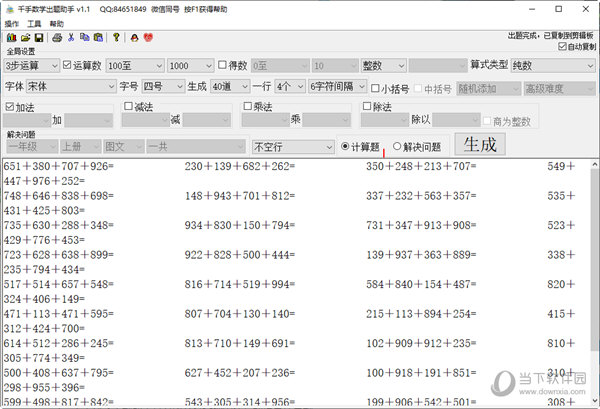Select the 解决问题 radio button
Viewport: 600px width, 409px height.
click(397, 146)
